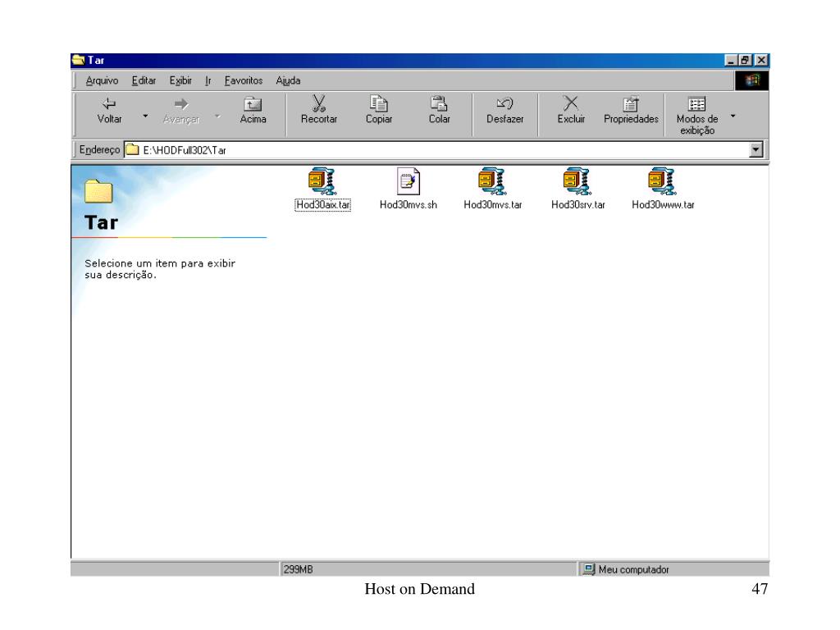The image size is (840, 630).
Task: Click the Meu computador status bar icon
Action: pos(589,569)
